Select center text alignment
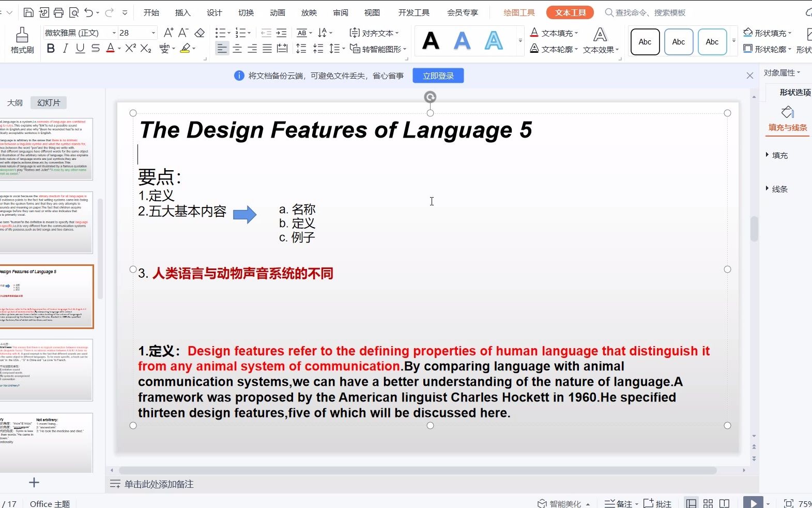The width and height of the screenshot is (812, 508). pos(237,49)
